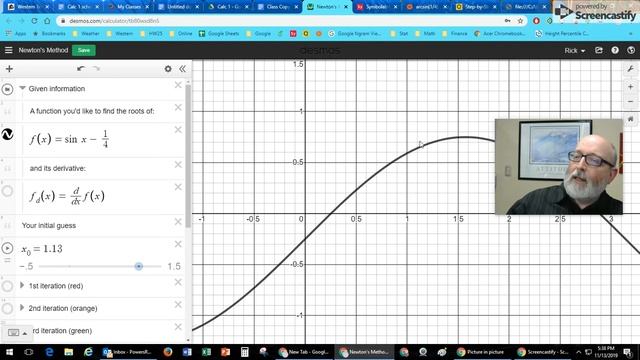Image resolution: width=640 pixels, height=360 pixels.
Task: Delete the 'and its derivative' note
Action: coord(178,164)
